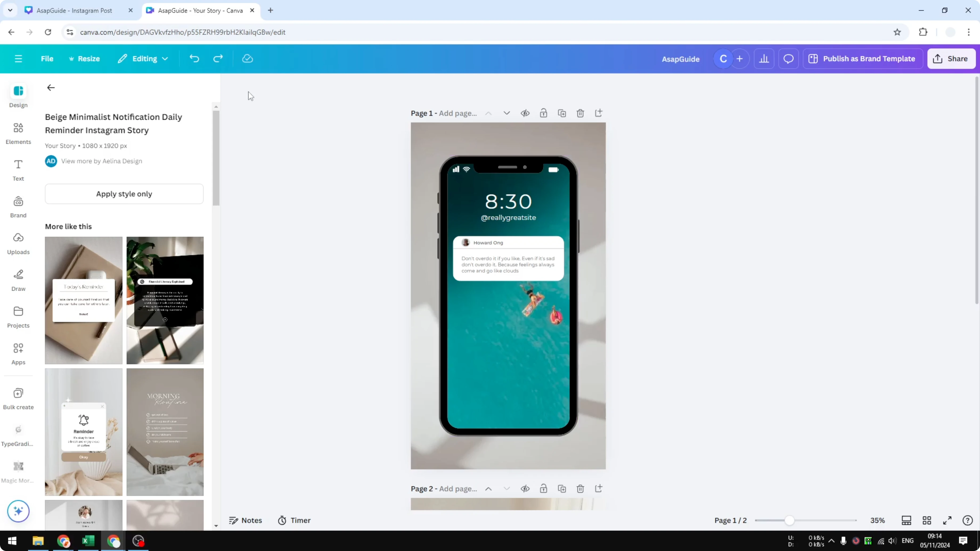Open the Timer

click(x=294, y=520)
